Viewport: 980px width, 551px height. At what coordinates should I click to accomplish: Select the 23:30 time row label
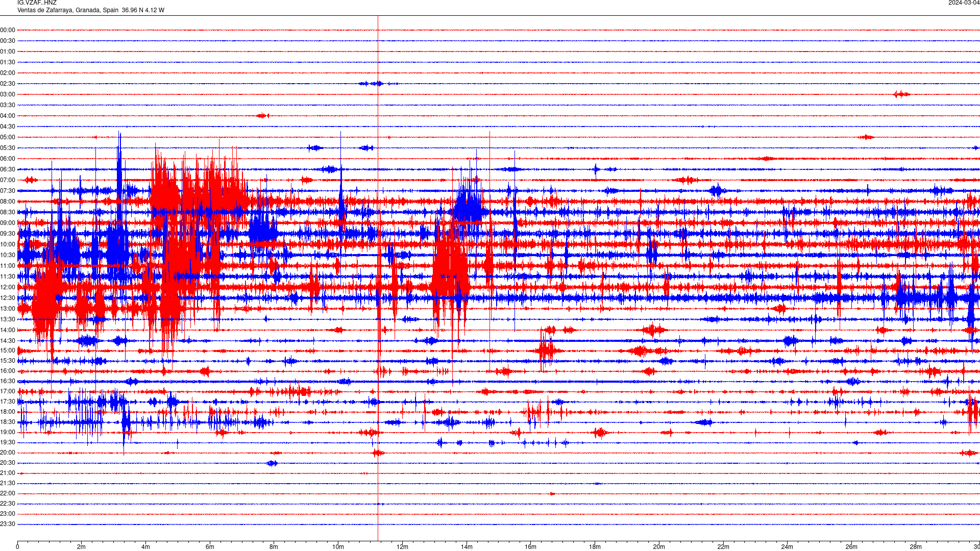[x=8, y=524]
